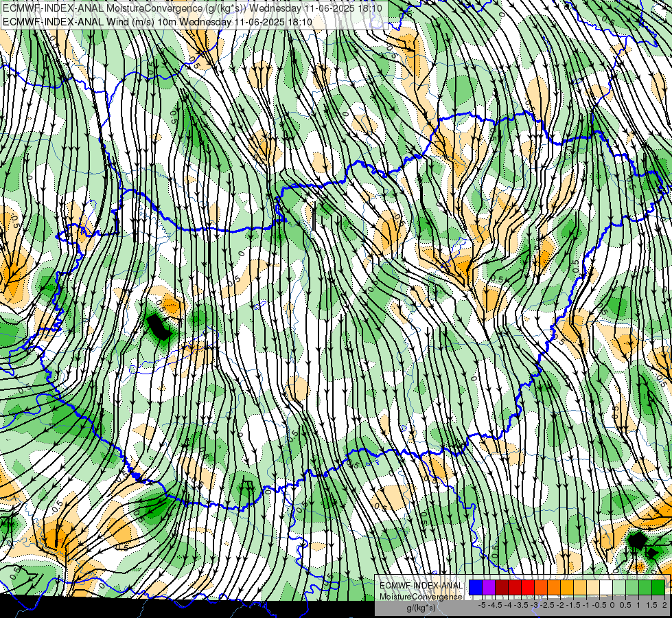Select the white legend swatch
The image size is (672, 618).
(x=606, y=587)
